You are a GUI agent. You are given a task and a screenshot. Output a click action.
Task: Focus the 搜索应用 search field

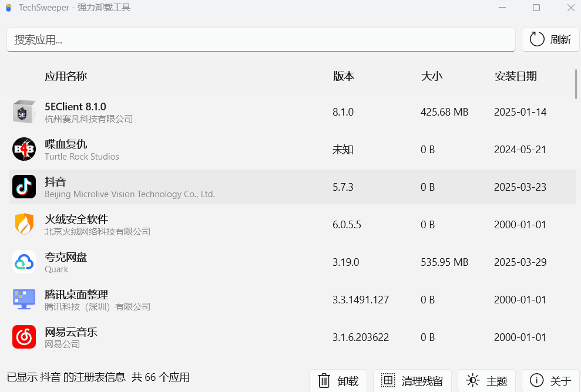coord(261,39)
